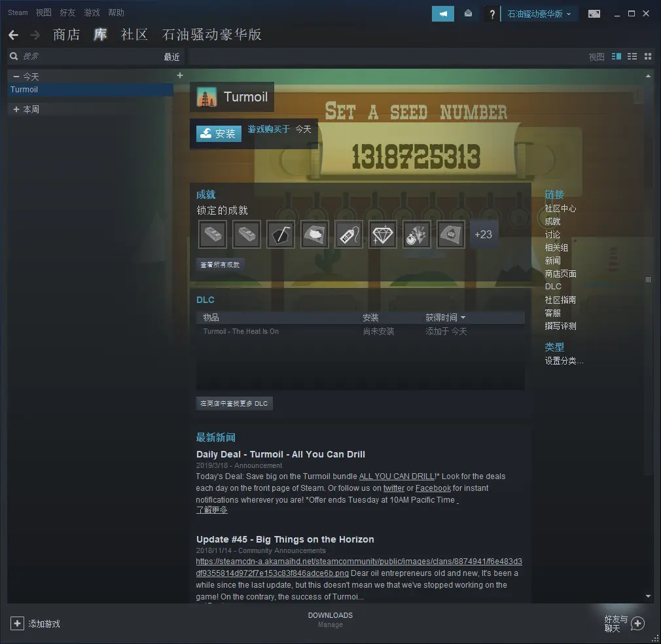Click the price tag achievement icon
The height and width of the screenshot is (644, 661).
tap(349, 234)
